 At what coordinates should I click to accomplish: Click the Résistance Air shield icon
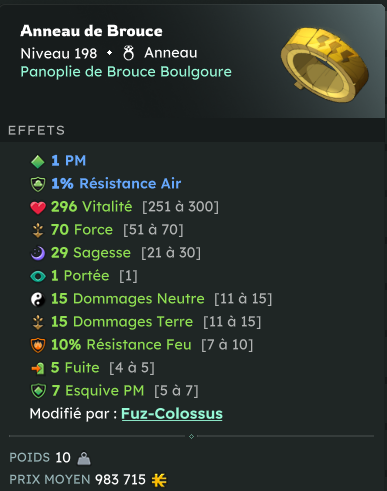click(x=38, y=184)
